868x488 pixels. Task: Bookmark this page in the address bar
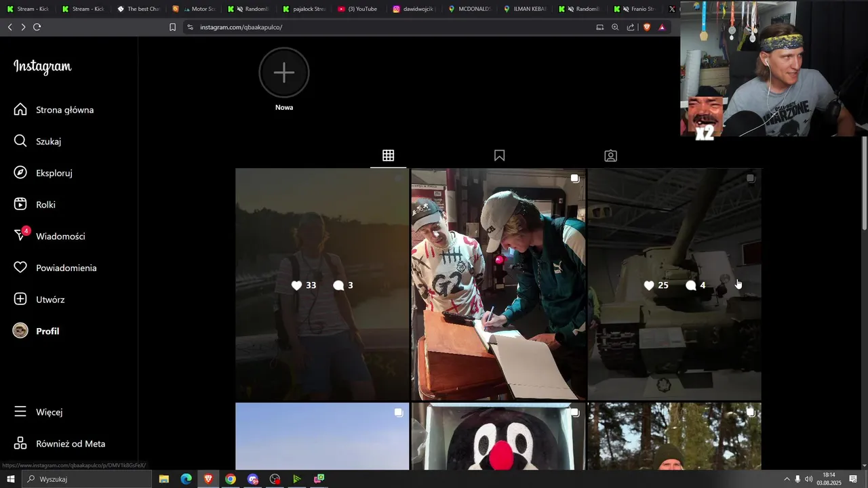(172, 27)
